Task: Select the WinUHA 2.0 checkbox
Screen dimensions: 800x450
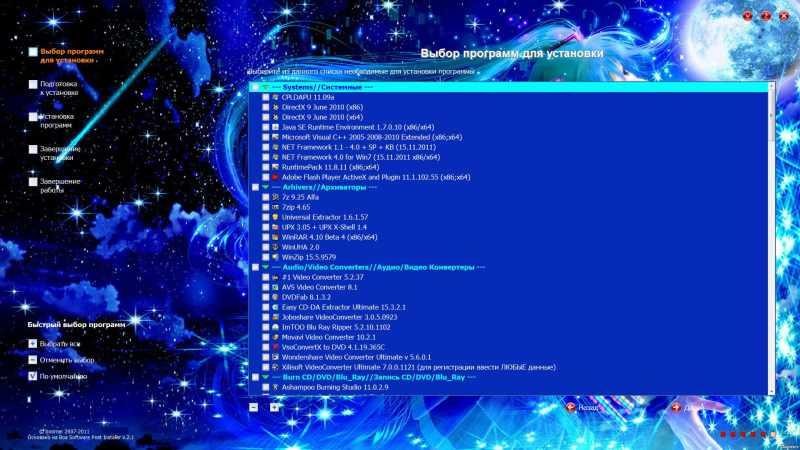Action: (x=265, y=247)
